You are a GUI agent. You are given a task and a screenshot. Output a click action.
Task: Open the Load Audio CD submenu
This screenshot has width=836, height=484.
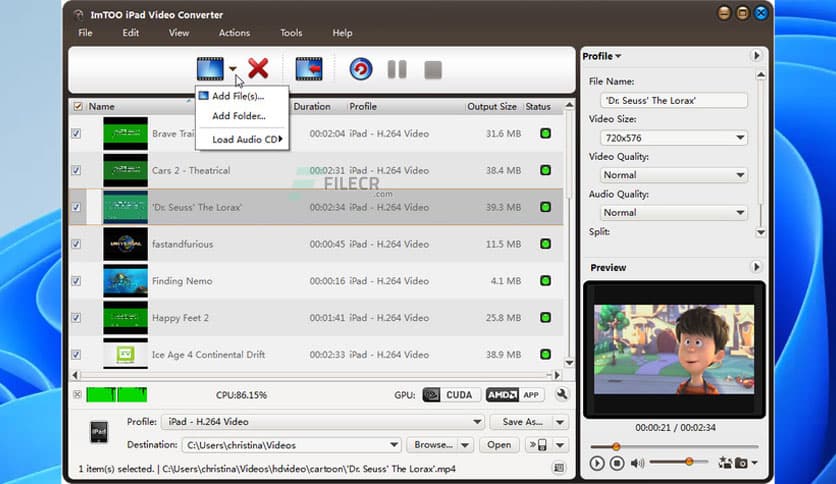[x=244, y=139]
